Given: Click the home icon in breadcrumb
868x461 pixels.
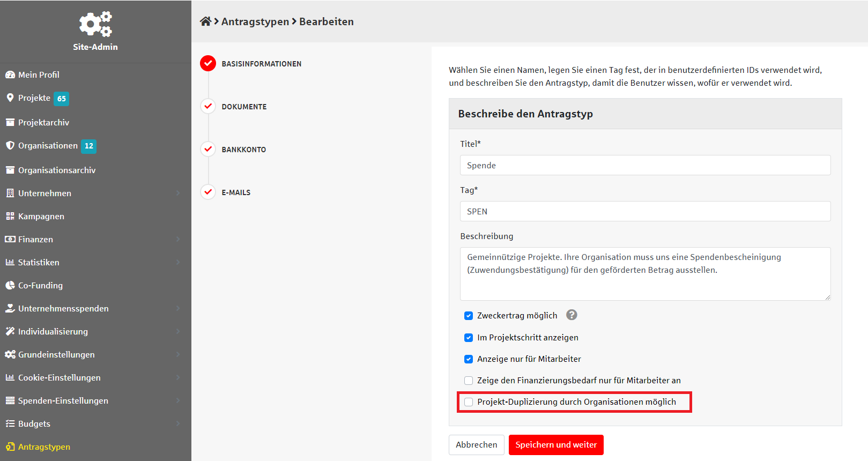Looking at the screenshot, I should (205, 21).
